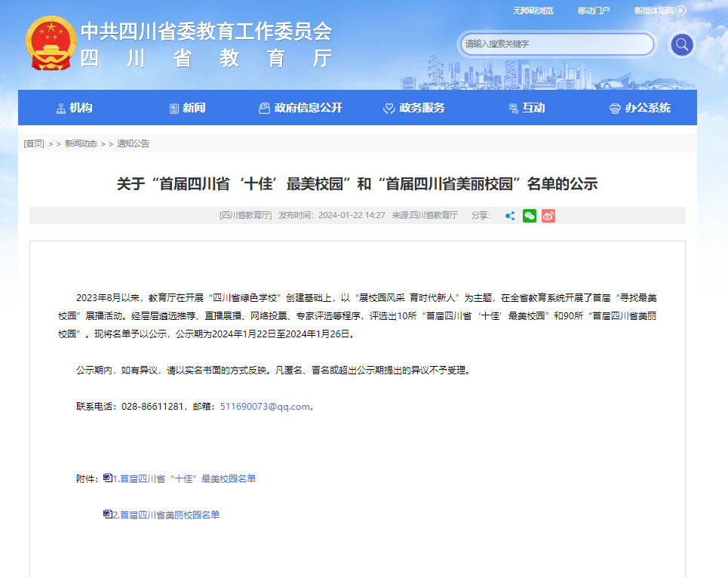Click the 中共四川省委教育工作委员会 site title

coord(207,32)
